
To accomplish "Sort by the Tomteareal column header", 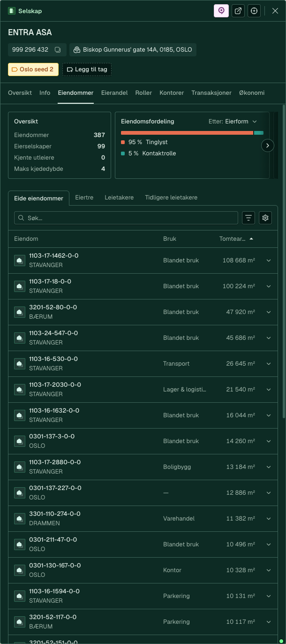I will [x=236, y=239].
